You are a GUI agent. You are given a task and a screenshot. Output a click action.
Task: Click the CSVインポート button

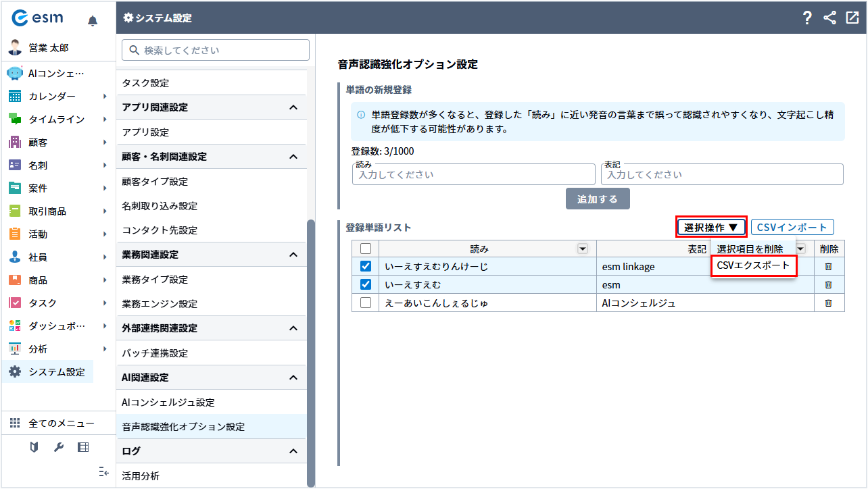pyautogui.click(x=792, y=228)
